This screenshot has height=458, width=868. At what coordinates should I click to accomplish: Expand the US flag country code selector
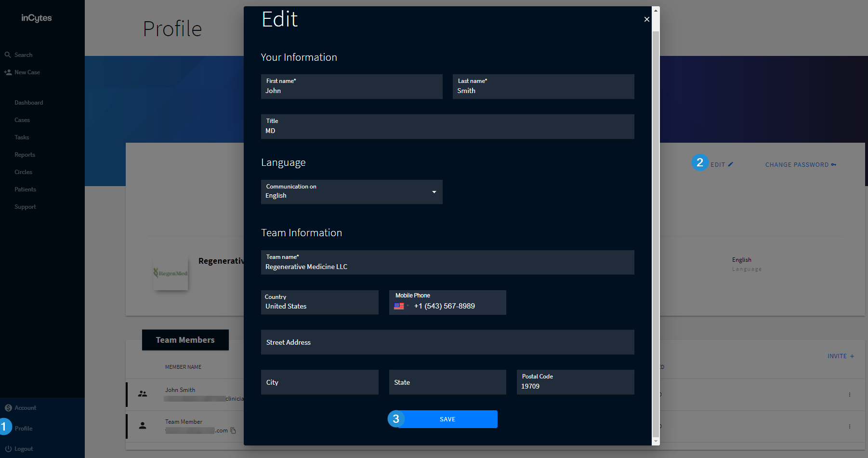click(x=401, y=306)
